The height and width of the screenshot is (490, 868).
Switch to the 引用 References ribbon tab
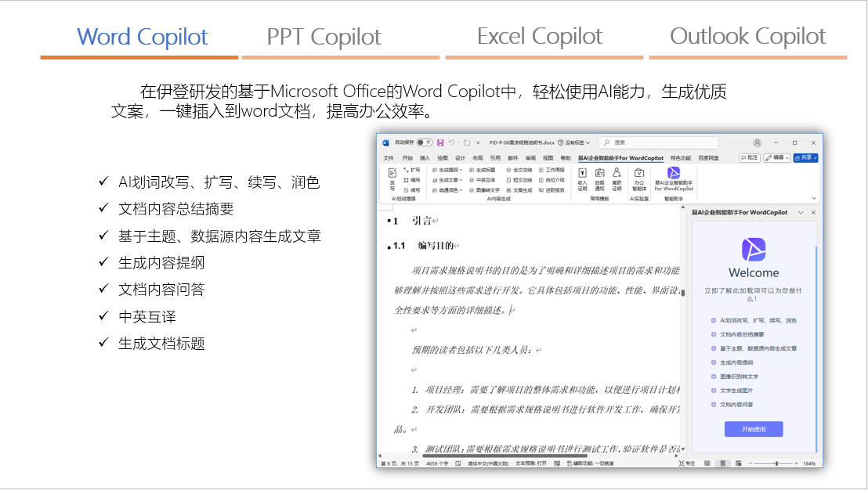[x=495, y=158]
